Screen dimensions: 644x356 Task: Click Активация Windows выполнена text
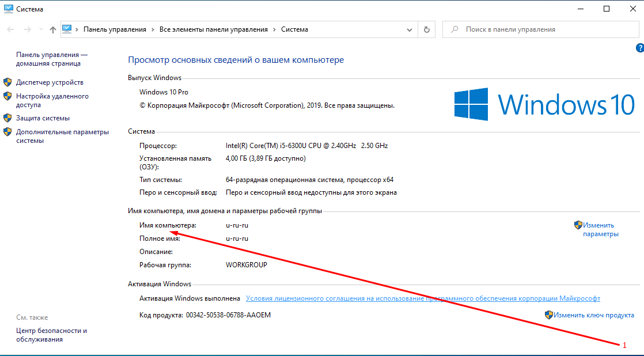(190, 298)
